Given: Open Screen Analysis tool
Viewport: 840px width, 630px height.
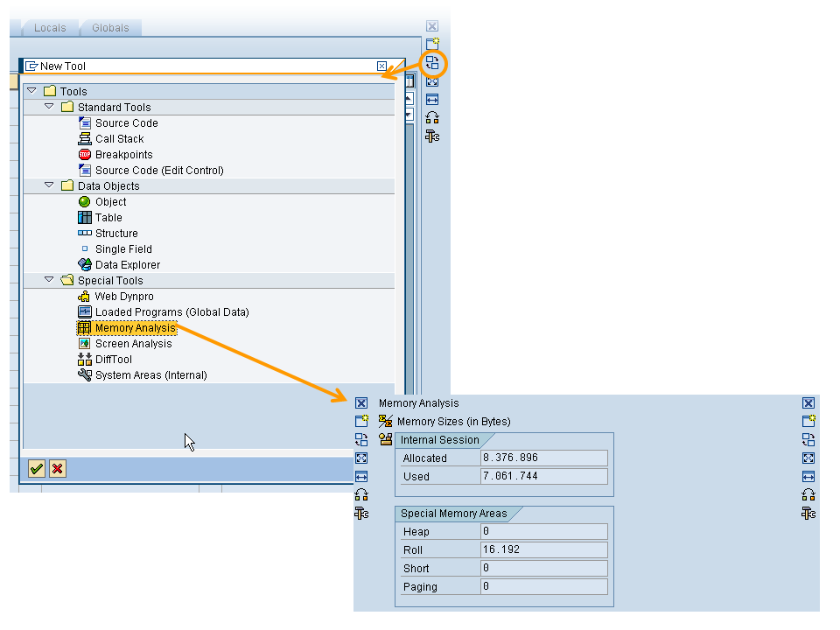Looking at the screenshot, I should click(x=133, y=344).
